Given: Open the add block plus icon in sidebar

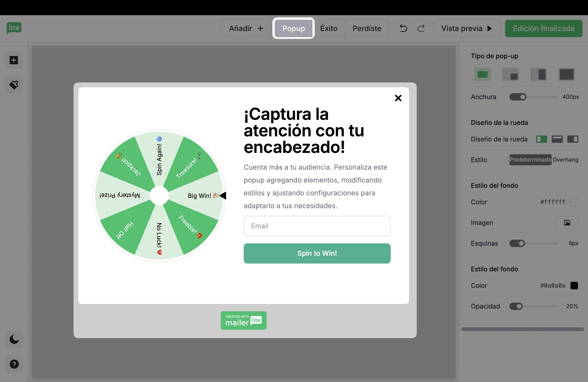Looking at the screenshot, I should (14, 60).
